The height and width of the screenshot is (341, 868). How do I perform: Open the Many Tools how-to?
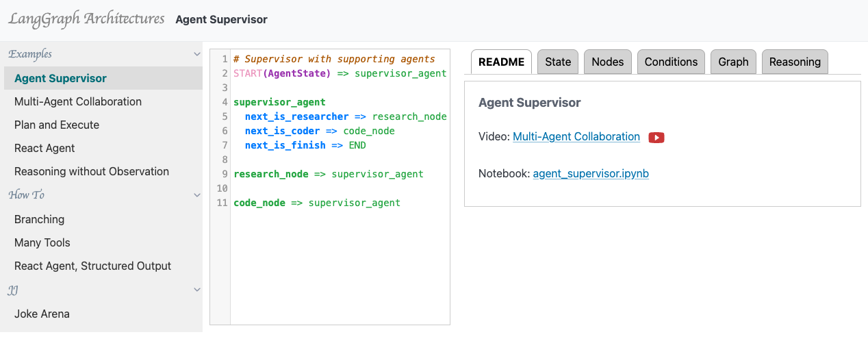pyautogui.click(x=42, y=242)
